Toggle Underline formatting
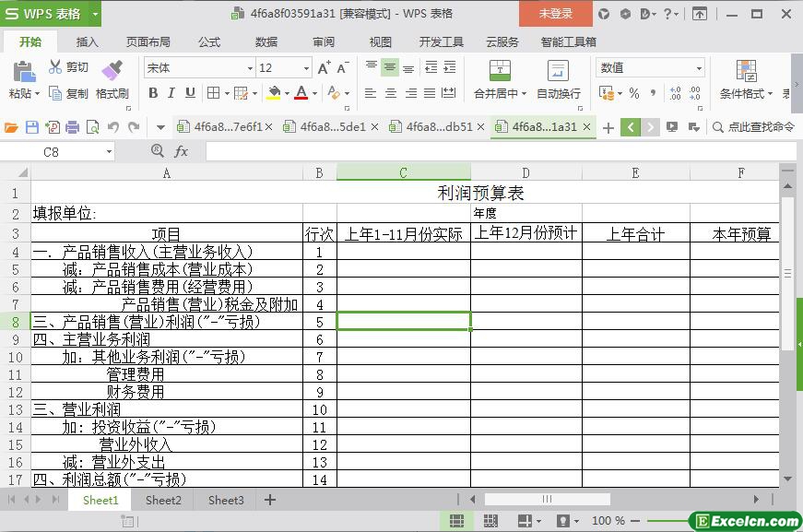The image size is (803, 532). point(190,93)
